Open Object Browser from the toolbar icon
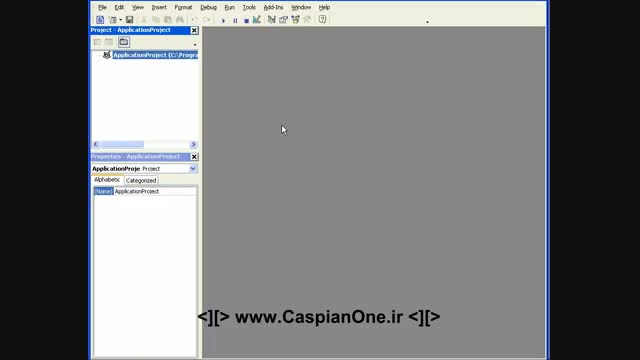640x360 pixels. point(296,19)
